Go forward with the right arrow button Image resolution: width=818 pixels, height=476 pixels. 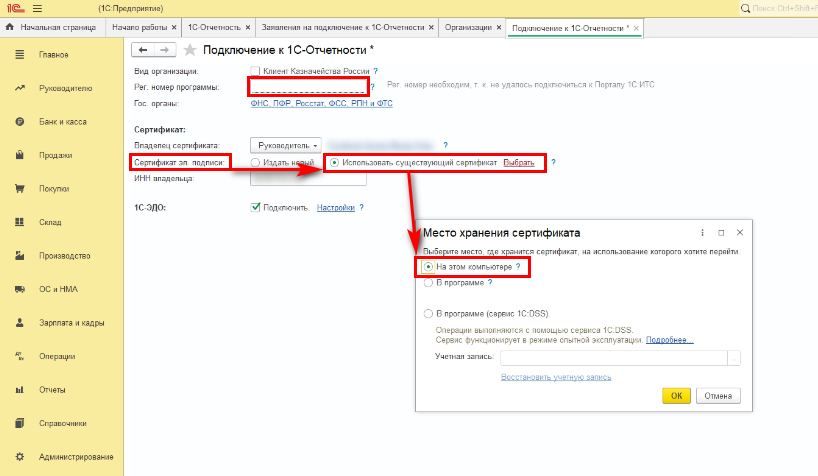164,50
